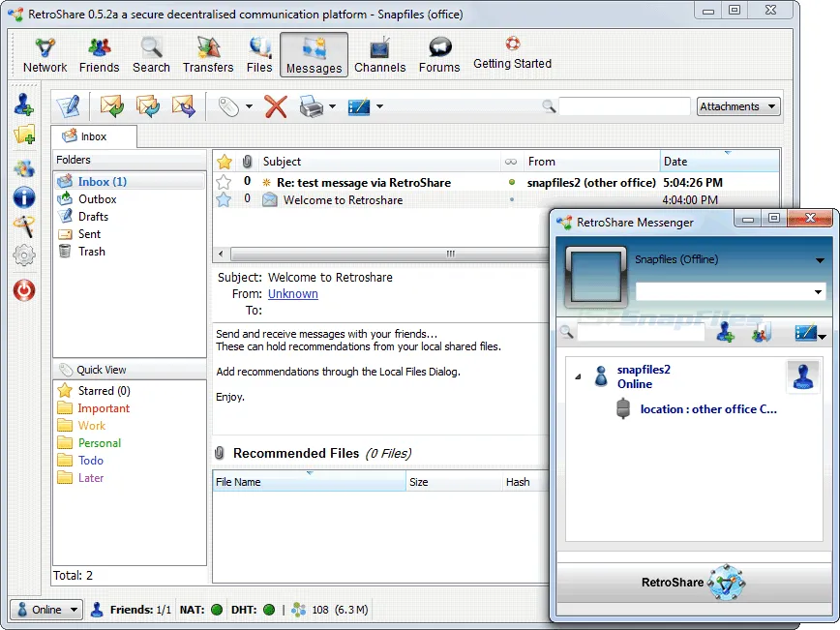Sort recommended files by File Name
Screen dimensions: 840x630
point(309,482)
